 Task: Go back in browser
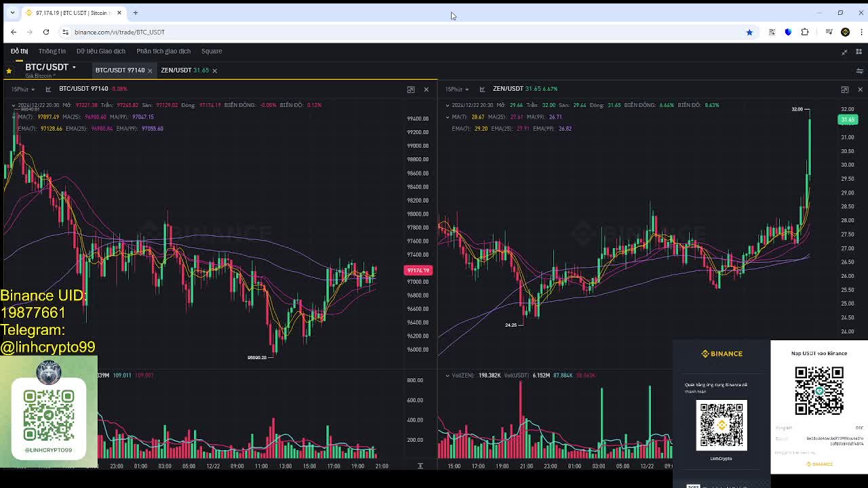coord(14,32)
